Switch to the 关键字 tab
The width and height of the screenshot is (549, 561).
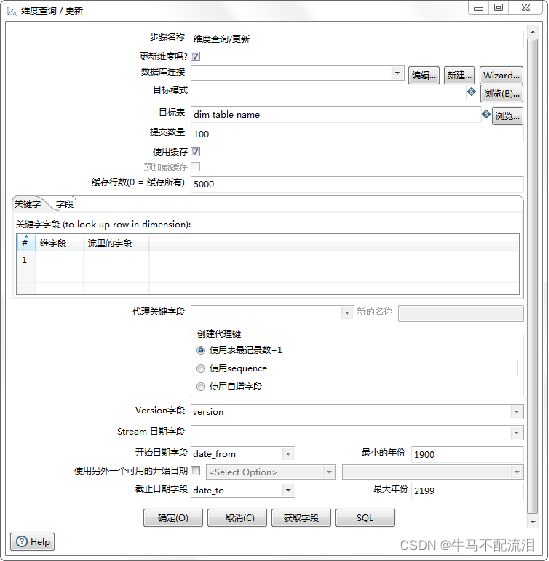coord(28,204)
